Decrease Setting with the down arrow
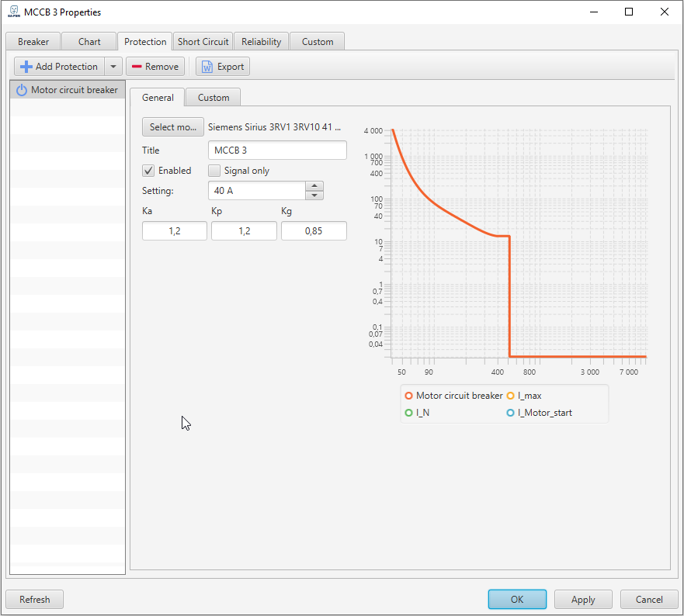The height and width of the screenshot is (616, 684). (314, 196)
